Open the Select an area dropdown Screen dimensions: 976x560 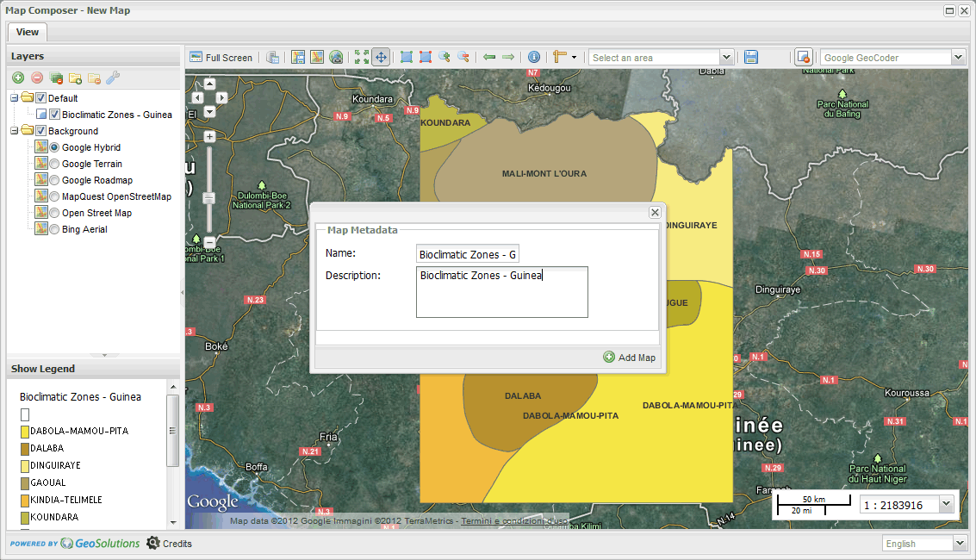coord(726,58)
